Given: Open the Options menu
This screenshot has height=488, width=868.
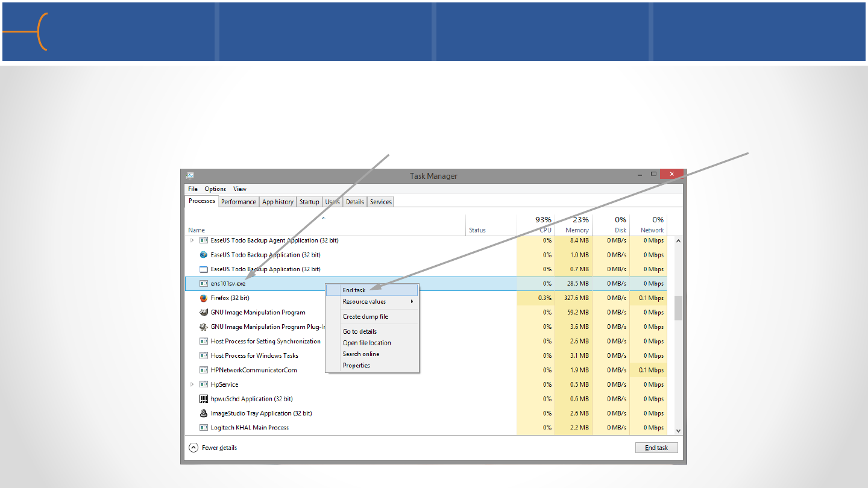Looking at the screenshot, I should tap(215, 189).
